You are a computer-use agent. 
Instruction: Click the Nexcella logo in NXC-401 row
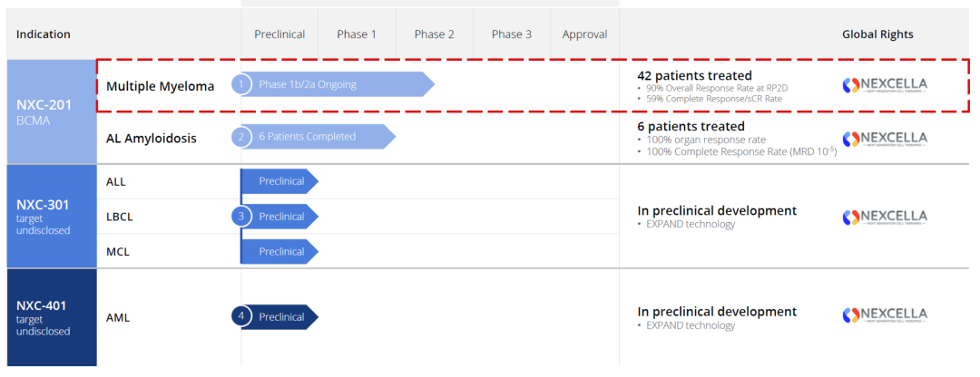pos(885,316)
